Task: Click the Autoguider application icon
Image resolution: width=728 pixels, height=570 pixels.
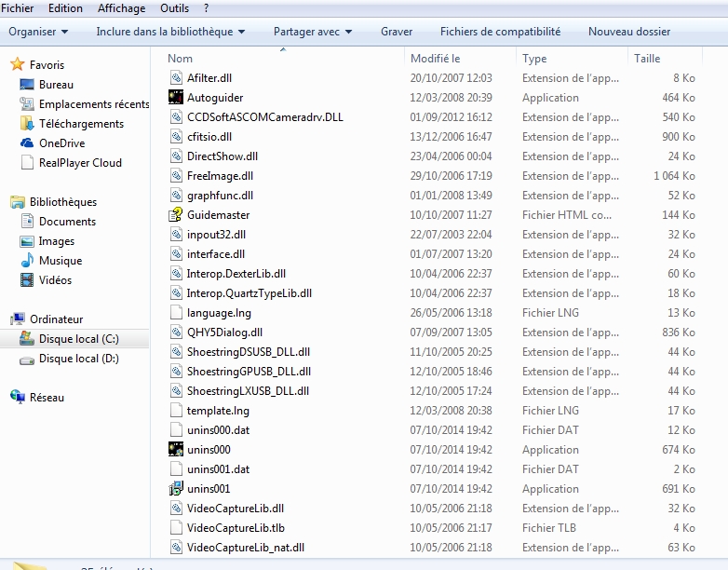Action: click(x=176, y=97)
